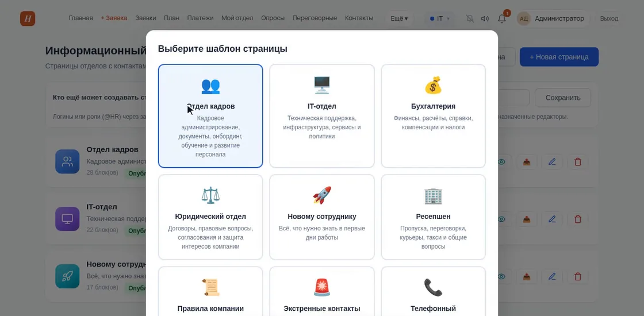Open the Ещё dropdown menu
Image resolution: width=644 pixels, height=316 pixels.
[x=399, y=18]
